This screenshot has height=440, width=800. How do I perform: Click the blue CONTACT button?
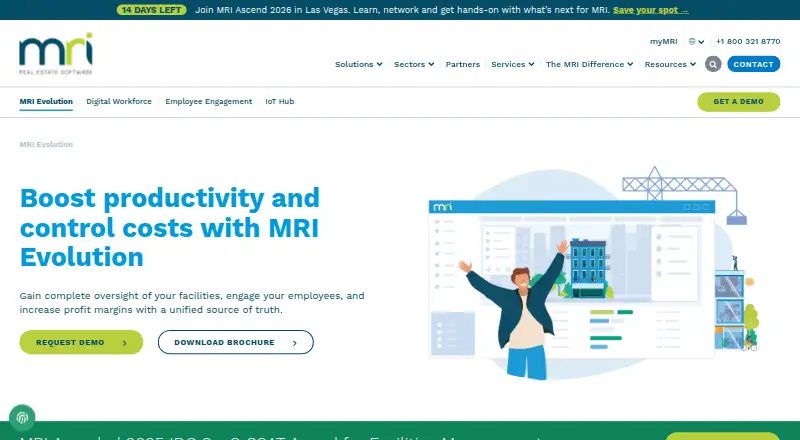[754, 64]
